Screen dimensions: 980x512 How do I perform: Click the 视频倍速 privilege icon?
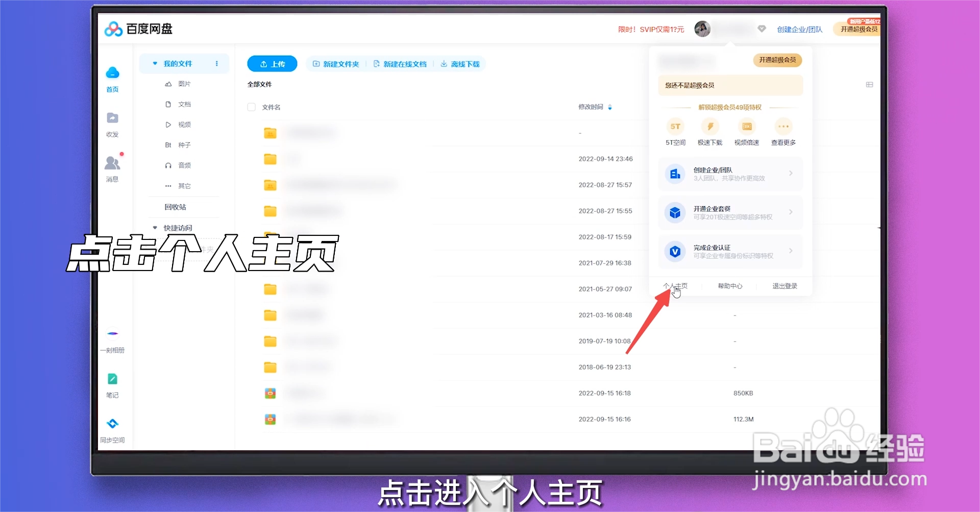tap(747, 127)
